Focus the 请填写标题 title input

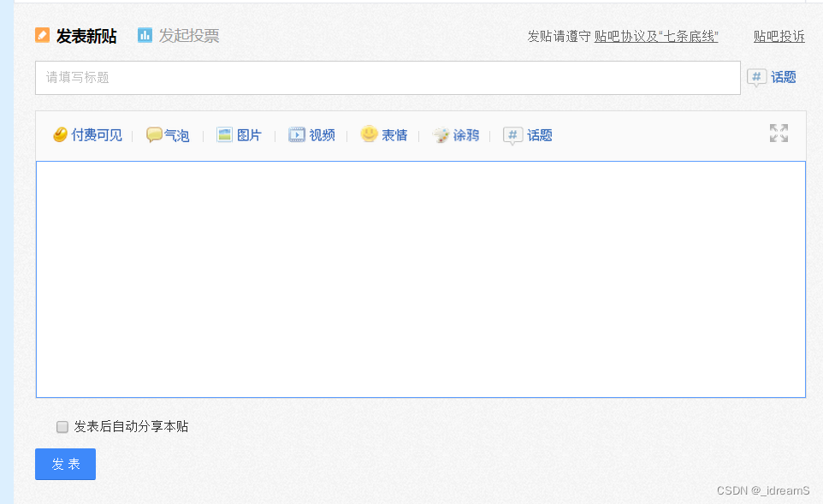click(x=388, y=78)
